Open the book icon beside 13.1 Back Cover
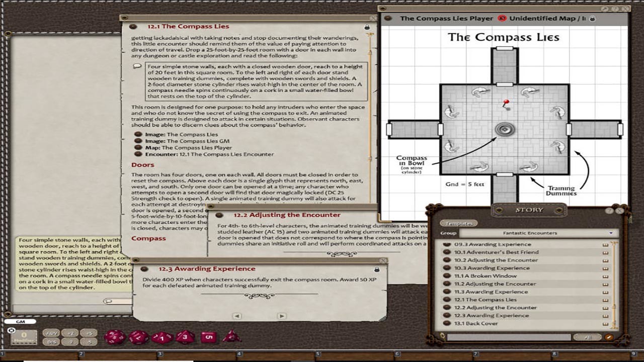Viewport: 644px width, 362px height. pos(606,323)
